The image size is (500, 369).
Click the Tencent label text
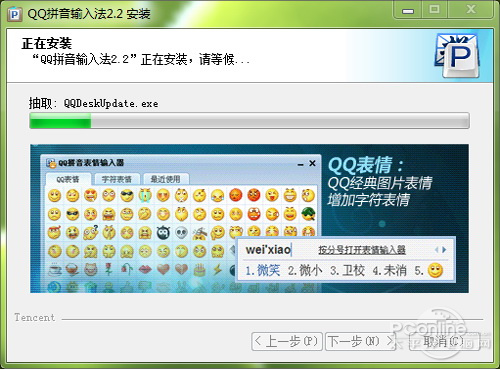(x=35, y=317)
